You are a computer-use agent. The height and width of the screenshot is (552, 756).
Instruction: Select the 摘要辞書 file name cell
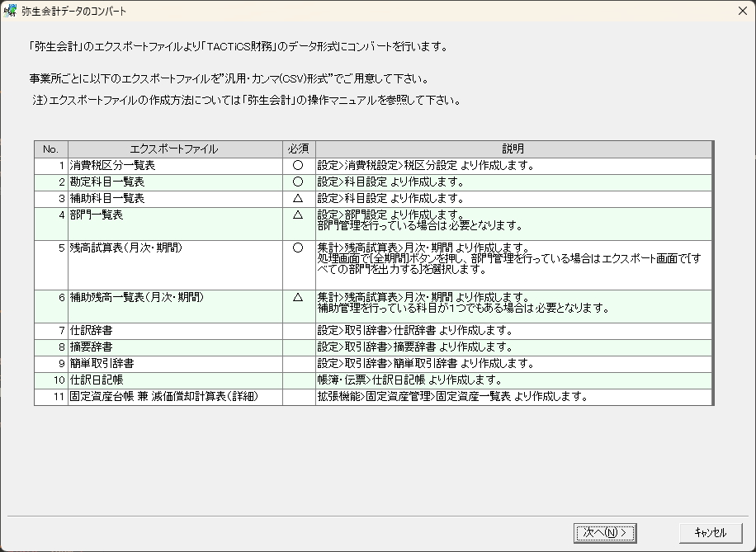tap(175, 347)
